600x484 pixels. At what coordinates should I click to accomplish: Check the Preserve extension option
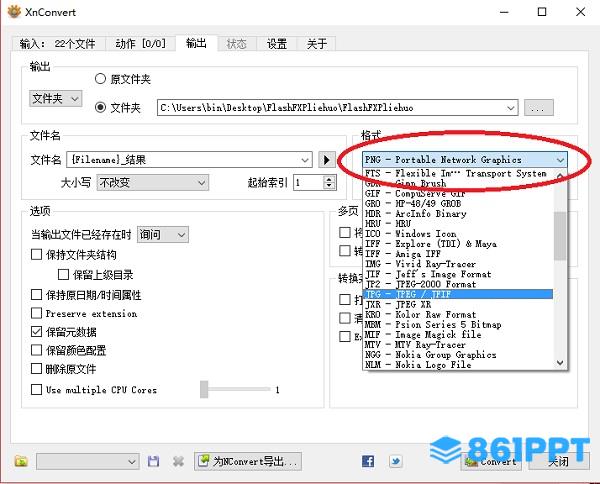(x=36, y=313)
